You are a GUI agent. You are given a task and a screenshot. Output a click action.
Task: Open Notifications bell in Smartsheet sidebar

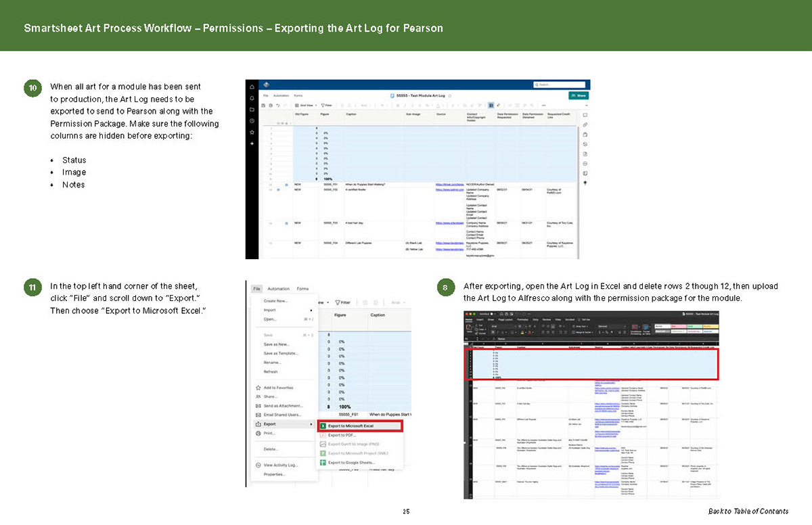tap(252, 98)
